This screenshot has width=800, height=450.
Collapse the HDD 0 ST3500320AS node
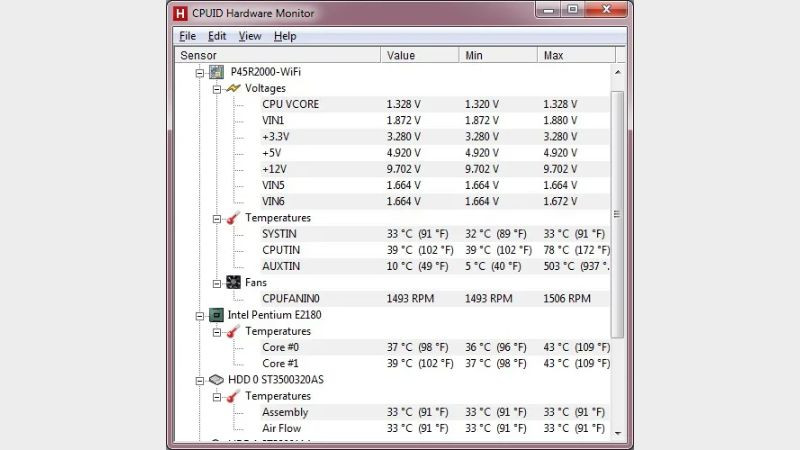[x=200, y=381]
